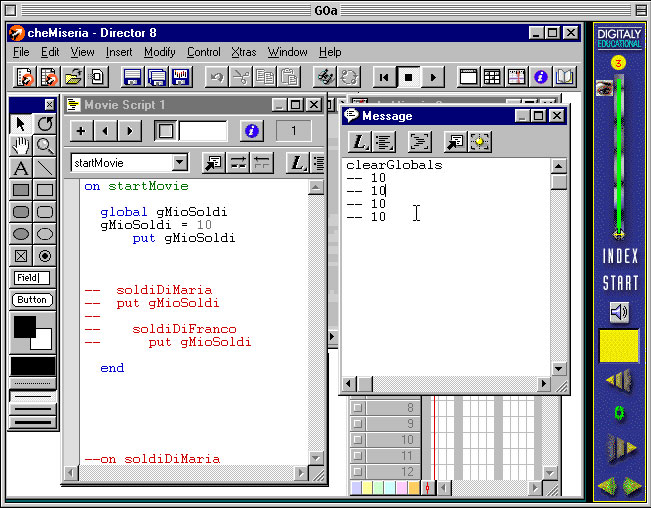
Task: Click the Paste clipboard icon
Action: coord(289,77)
